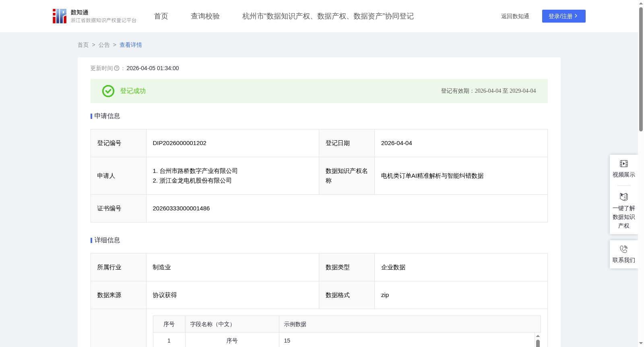
Task: Click the help icon beside 更新时间
Action: tap(117, 69)
